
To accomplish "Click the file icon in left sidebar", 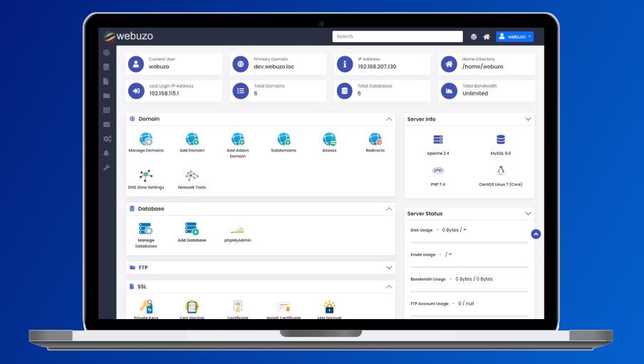I will click(x=105, y=81).
